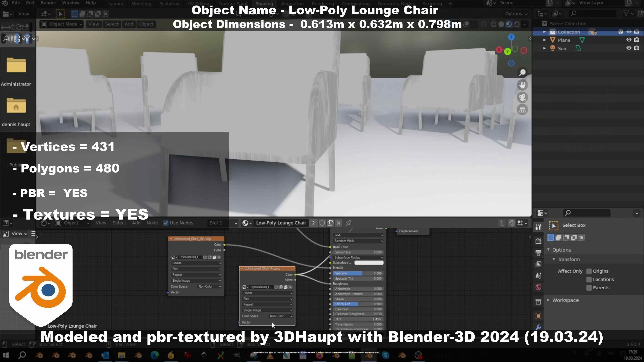Open the Modifiers wrench tab
Screen dimensions: 644x362
pyautogui.click(x=538, y=327)
